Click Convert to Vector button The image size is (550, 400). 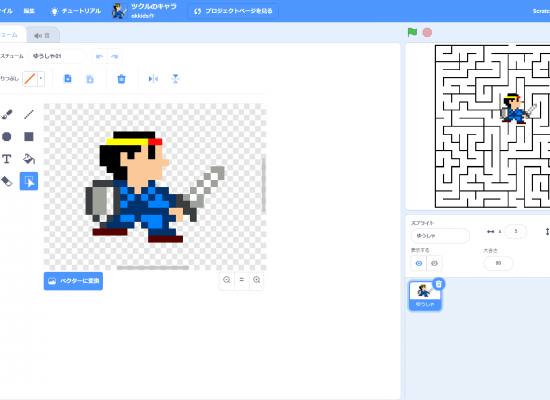pyautogui.click(x=73, y=281)
